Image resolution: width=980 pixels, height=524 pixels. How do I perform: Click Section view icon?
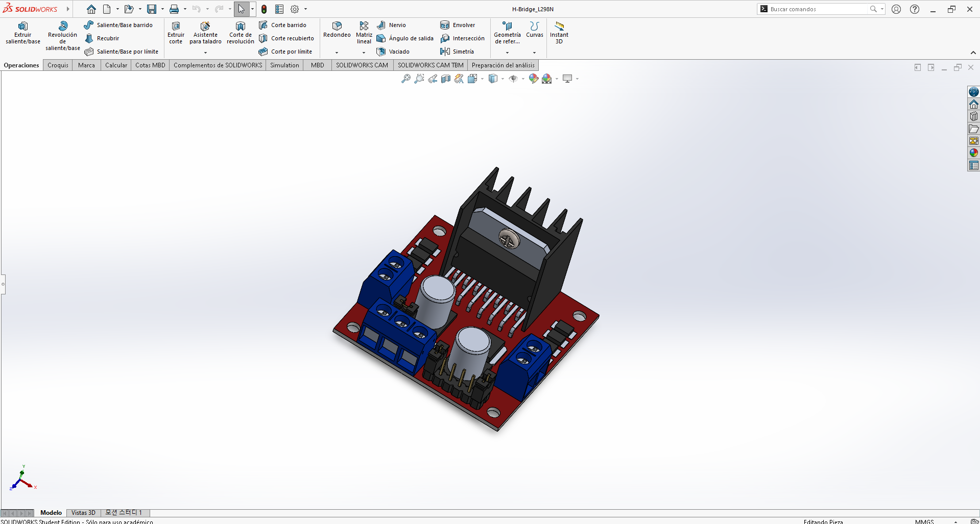[x=446, y=79]
